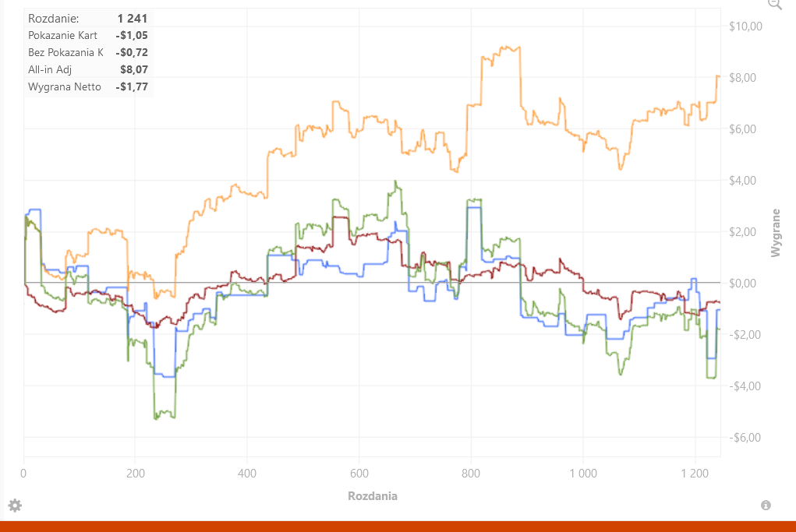Click the -$1,77 Wygrana Netto value
The width and height of the screenshot is (796, 532).
tap(132, 86)
